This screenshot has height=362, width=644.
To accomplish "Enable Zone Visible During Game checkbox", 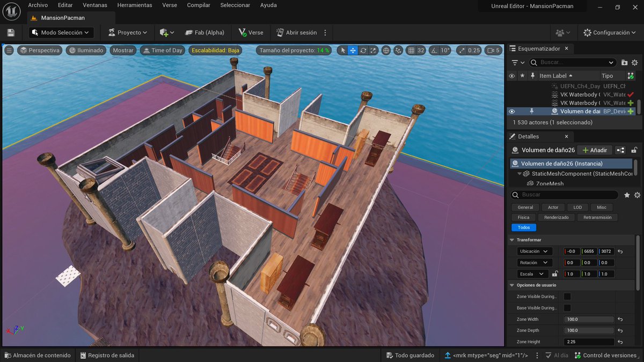I will [567, 297].
